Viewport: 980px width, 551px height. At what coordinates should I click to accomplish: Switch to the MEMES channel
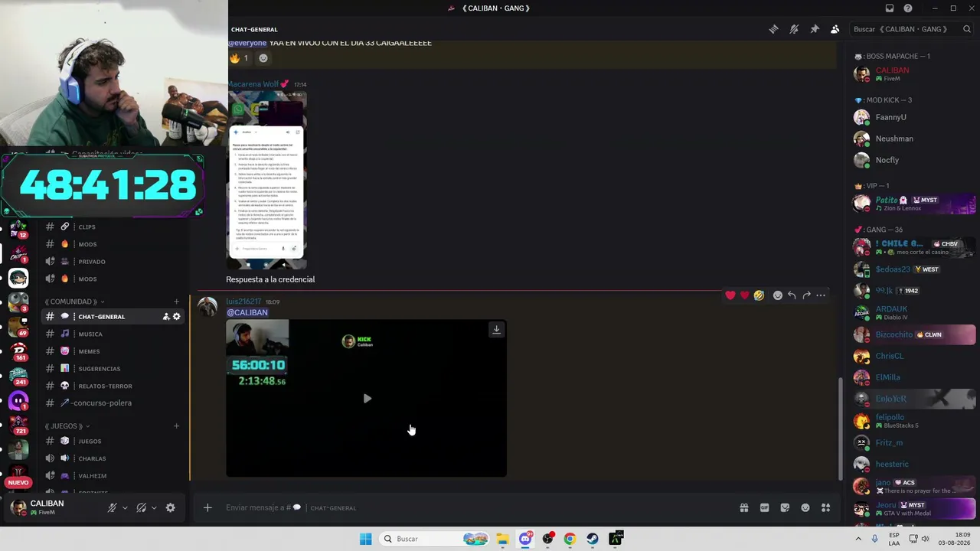tap(112, 351)
